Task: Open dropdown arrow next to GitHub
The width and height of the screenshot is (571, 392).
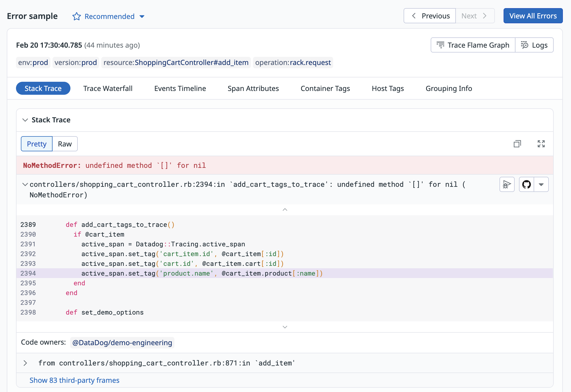Action: (x=541, y=185)
